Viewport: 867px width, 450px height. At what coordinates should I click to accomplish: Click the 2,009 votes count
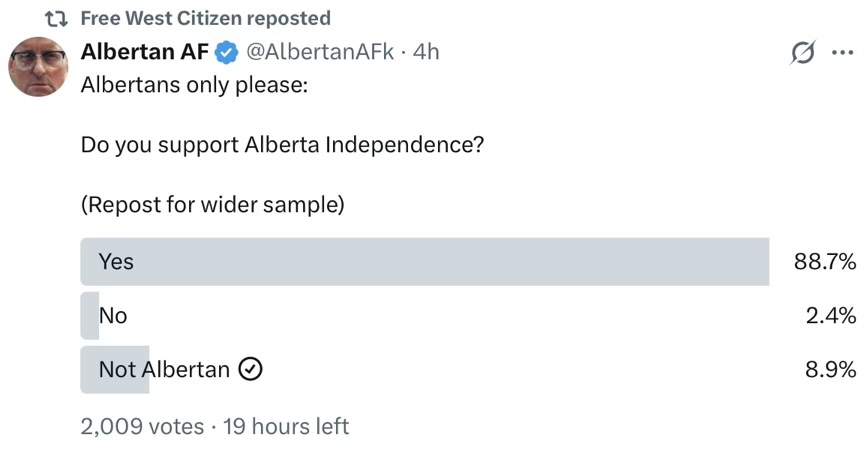click(x=142, y=427)
